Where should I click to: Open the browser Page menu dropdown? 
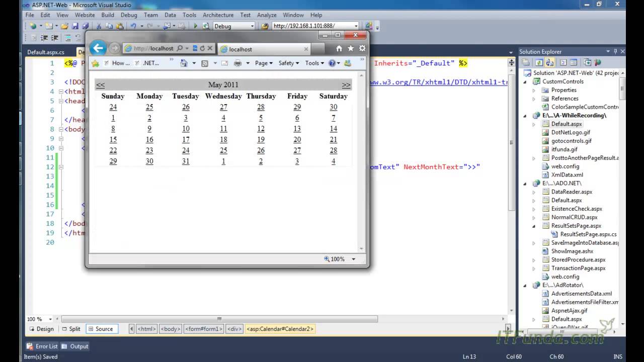tap(264, 63)
